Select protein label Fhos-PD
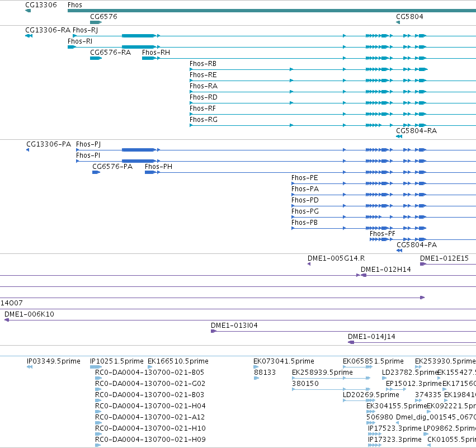The height and width of the screenshot is (448, 476). pyautogui.click(x=305, y=200)
